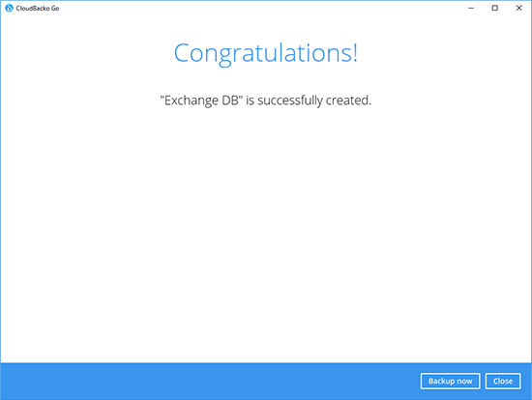This screenshot has height=400, width=532.
Task: Click the exclamation mark in Congratulations!
Action: click(x=355, y=52)
